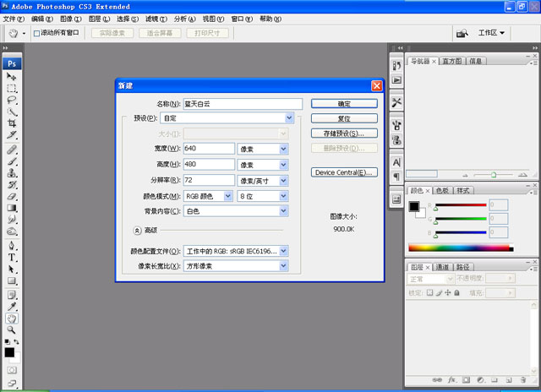
Task: Select the Healing Brush tool
Action: (x=12, y=150)
